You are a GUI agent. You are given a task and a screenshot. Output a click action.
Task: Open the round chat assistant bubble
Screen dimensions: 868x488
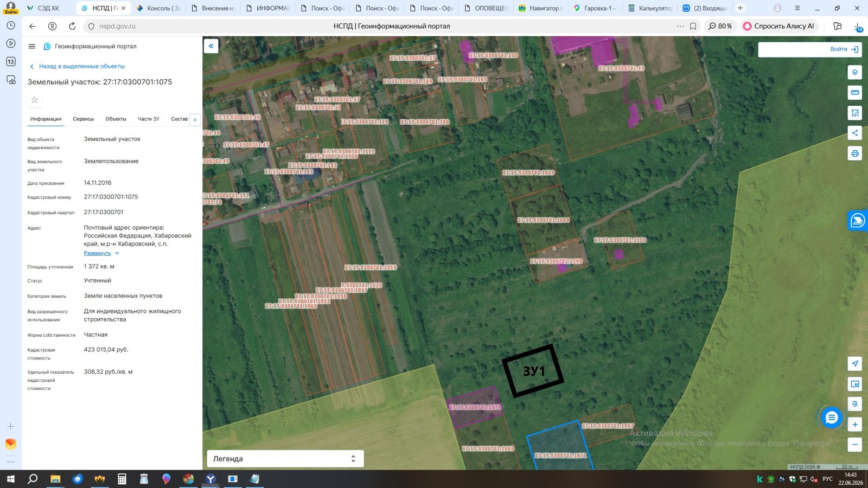[831, 418]
